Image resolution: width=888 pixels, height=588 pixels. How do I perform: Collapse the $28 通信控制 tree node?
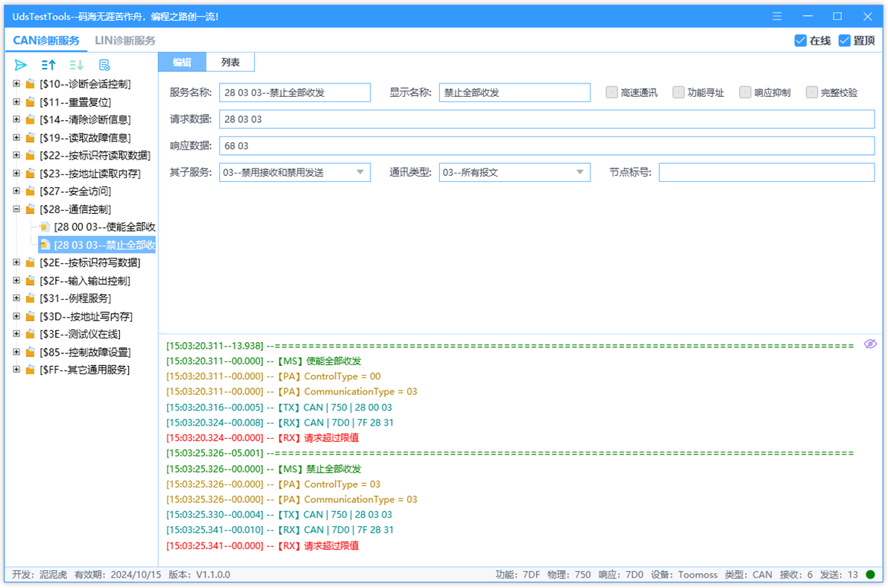16,209
